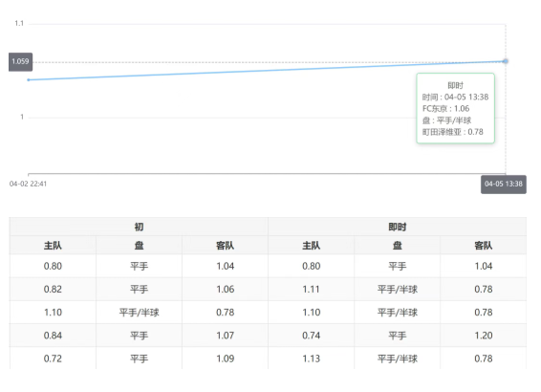Click the 0.72 initial home odds cell

53,359
